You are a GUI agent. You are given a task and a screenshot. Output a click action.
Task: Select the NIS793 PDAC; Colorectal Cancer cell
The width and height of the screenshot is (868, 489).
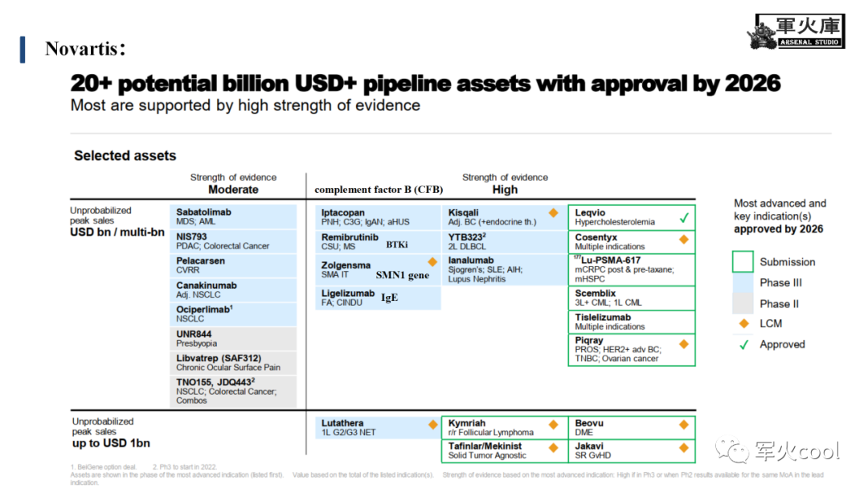(x=233, y=241)
